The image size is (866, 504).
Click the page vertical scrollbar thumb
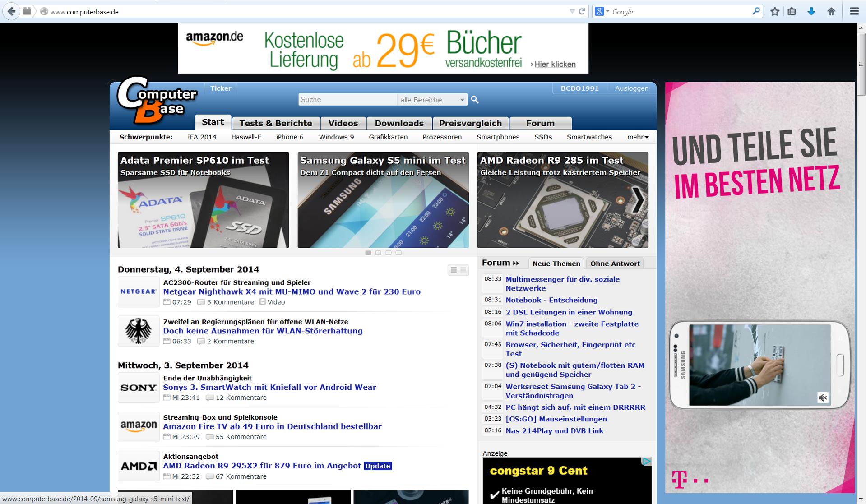(861, 63)
